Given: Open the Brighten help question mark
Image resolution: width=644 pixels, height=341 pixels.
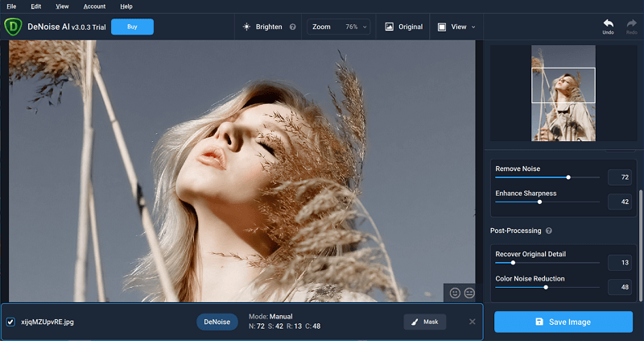Looking at the screenshot, I should tap(293, 27).
